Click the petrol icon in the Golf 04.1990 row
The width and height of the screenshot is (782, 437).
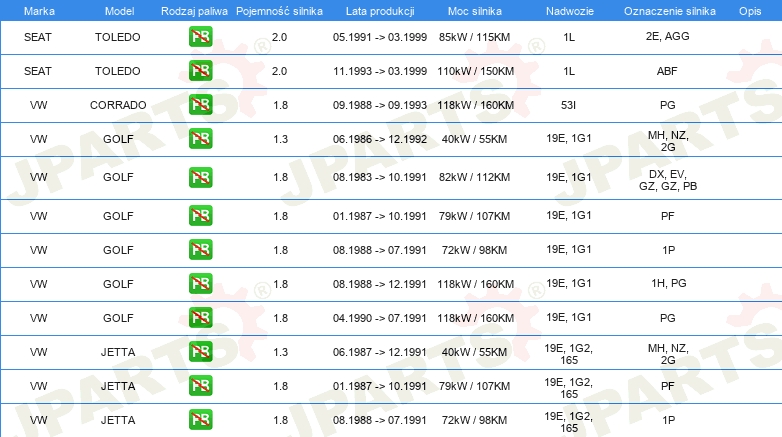click(x=200, y=317)
